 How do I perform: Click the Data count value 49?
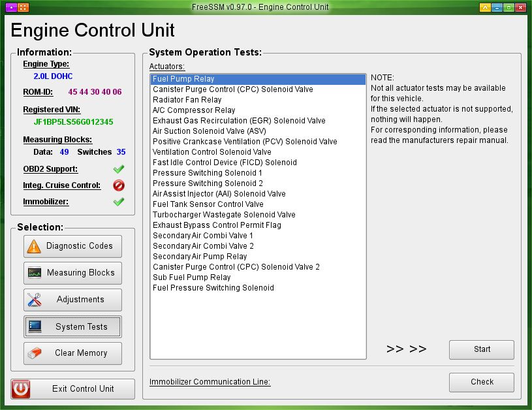[64, 152]
